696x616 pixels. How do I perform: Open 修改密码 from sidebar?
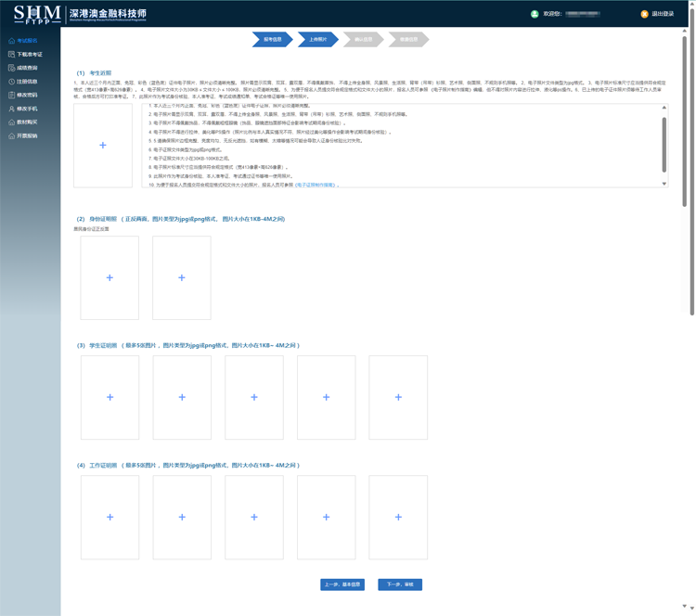pos(27,95)
